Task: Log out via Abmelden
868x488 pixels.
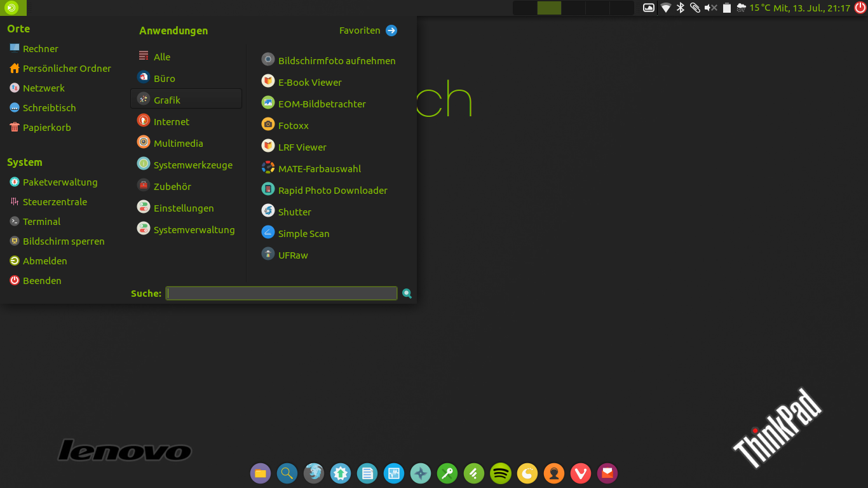Action: pyautogui.click(x=38, y=261)
